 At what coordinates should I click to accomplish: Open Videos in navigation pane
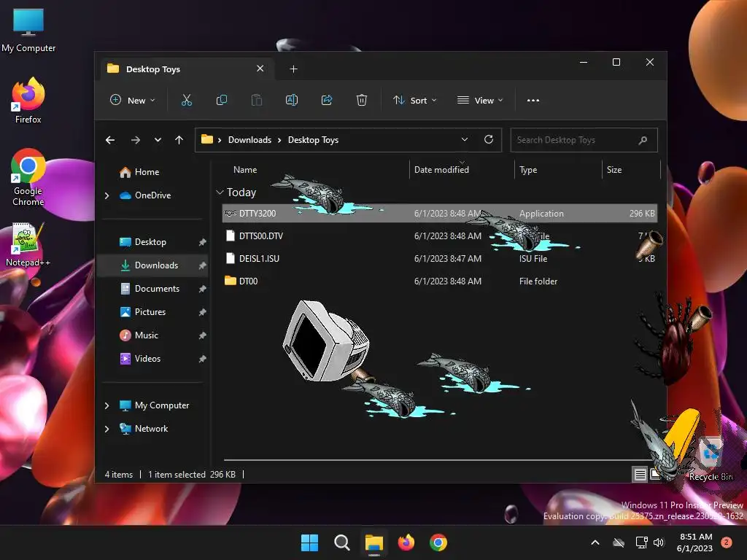[147, 359]
